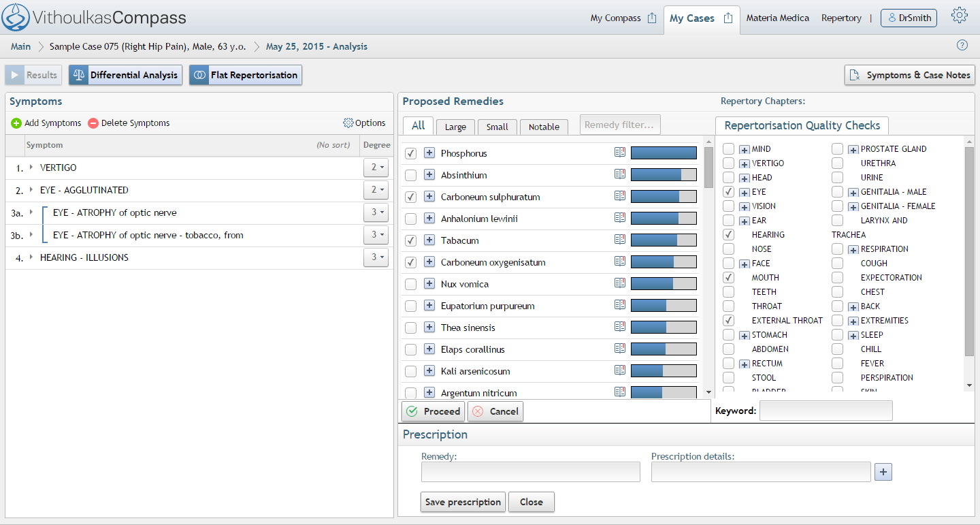The height and width of the screenshot is (525, 980).
Task: Click the Phosphorus score bar
Action: 664,153
